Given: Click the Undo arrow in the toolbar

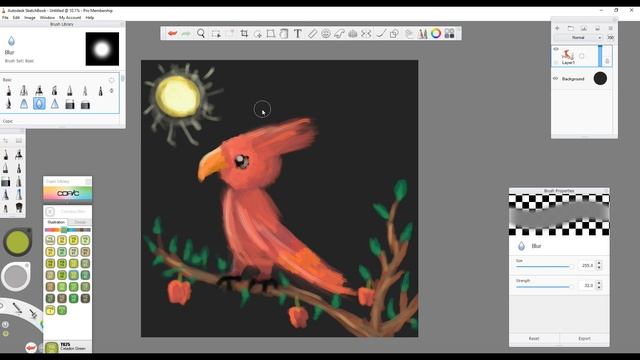Looking at the screenshot, I should [x=172, y=33].
